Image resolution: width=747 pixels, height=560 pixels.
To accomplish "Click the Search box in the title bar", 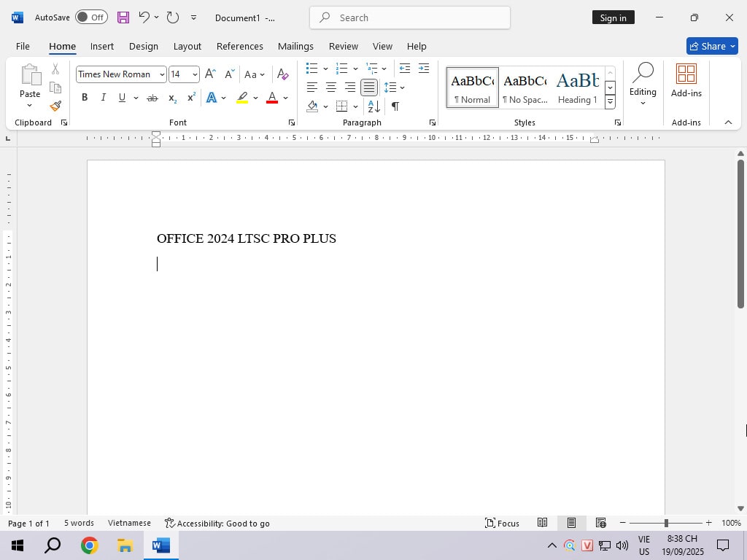I will [x=410, y=17].
